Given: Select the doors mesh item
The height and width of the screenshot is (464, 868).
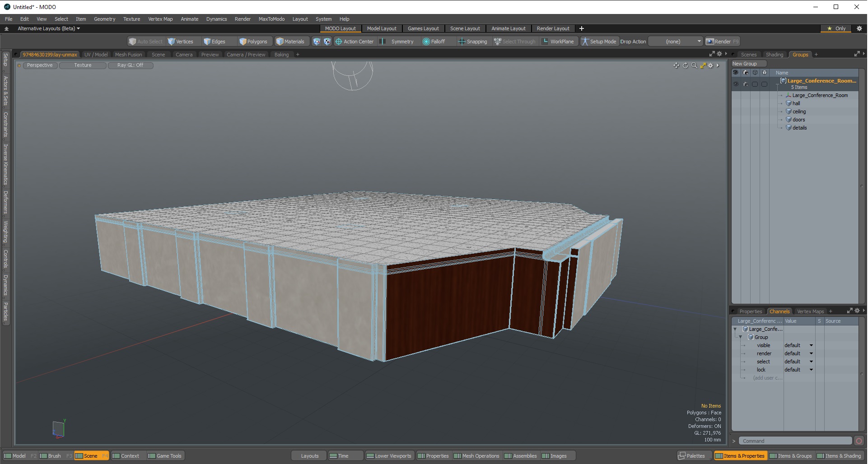Looking at the screenshot, I should point(798,120).
